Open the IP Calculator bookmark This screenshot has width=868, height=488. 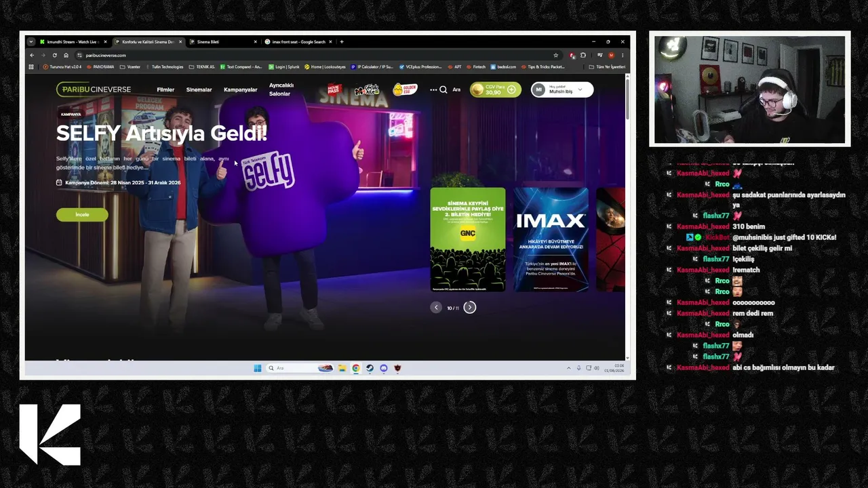click(372, 66)
